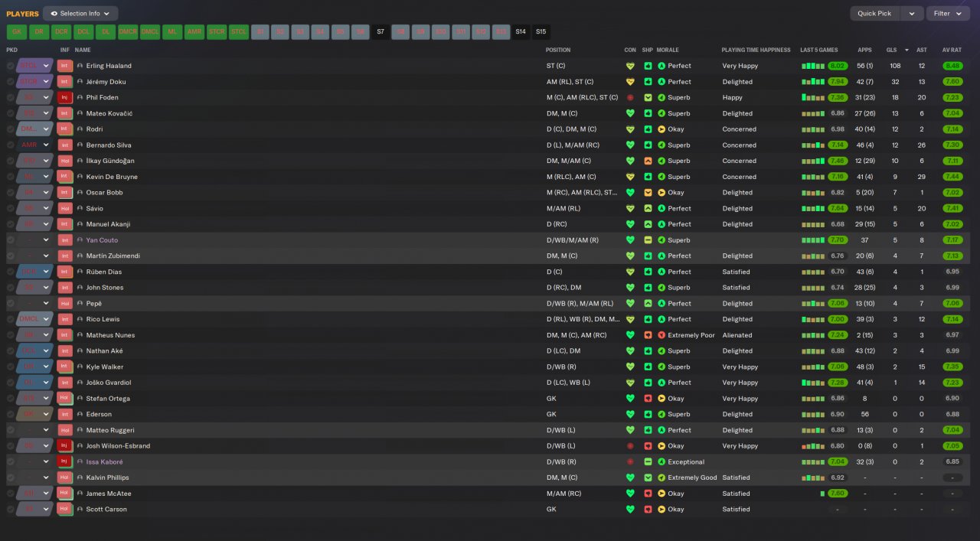Click the Int status badge for Erling Haaland
The image size is (980, 541).
(x=64, y=66)
